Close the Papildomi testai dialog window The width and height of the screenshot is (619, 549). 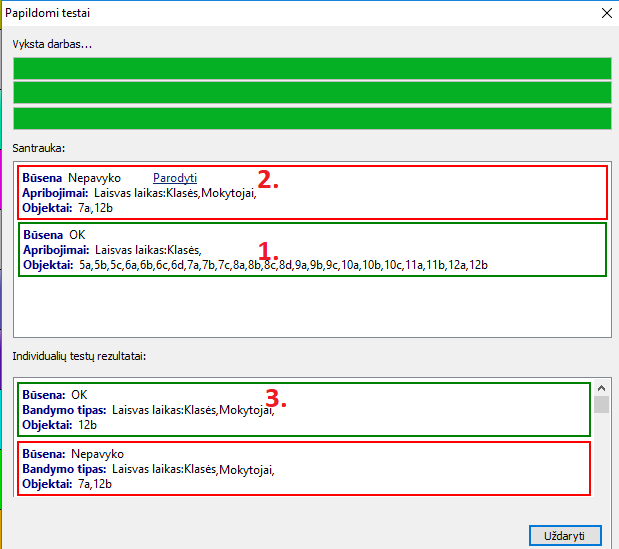[x=604, y=13]
